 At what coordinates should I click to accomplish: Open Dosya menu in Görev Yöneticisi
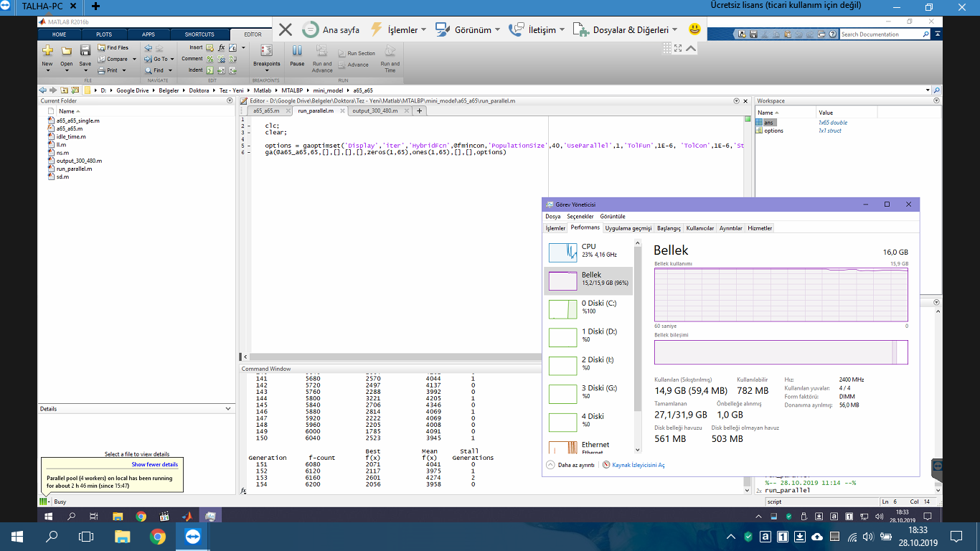coord(552,216)
